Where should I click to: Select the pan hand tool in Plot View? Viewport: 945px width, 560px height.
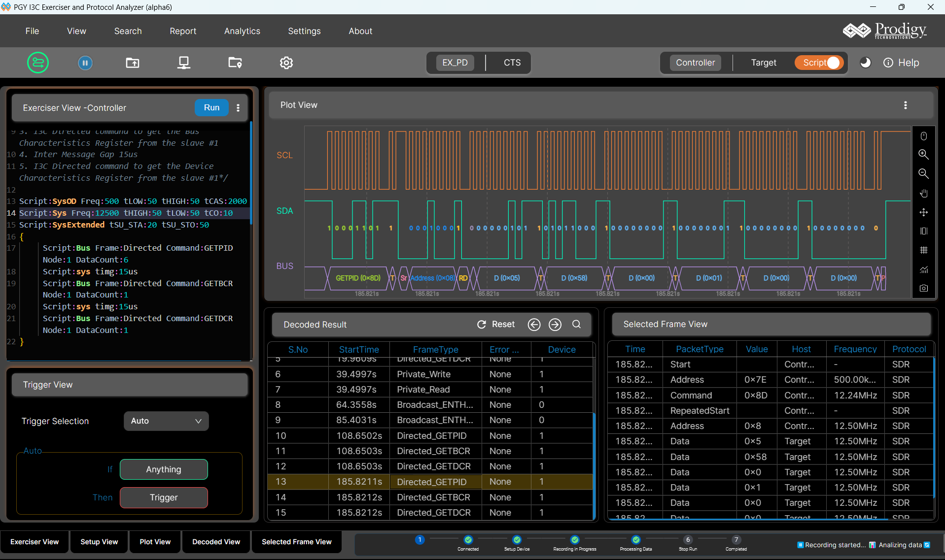(923, 193)
